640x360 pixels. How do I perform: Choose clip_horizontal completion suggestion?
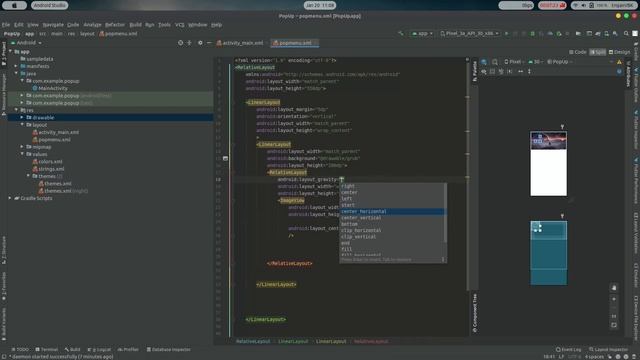click(x=393, y=231)
